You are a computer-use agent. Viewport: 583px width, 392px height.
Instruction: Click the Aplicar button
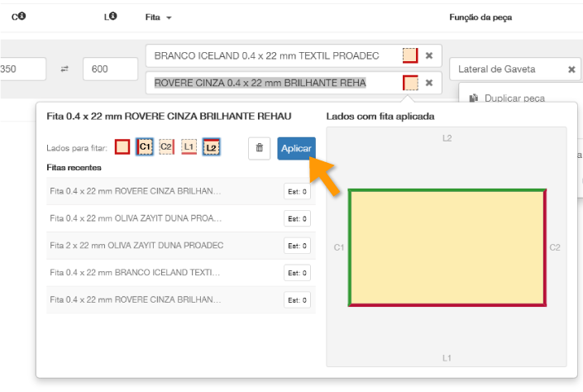(x=296, y=148)
